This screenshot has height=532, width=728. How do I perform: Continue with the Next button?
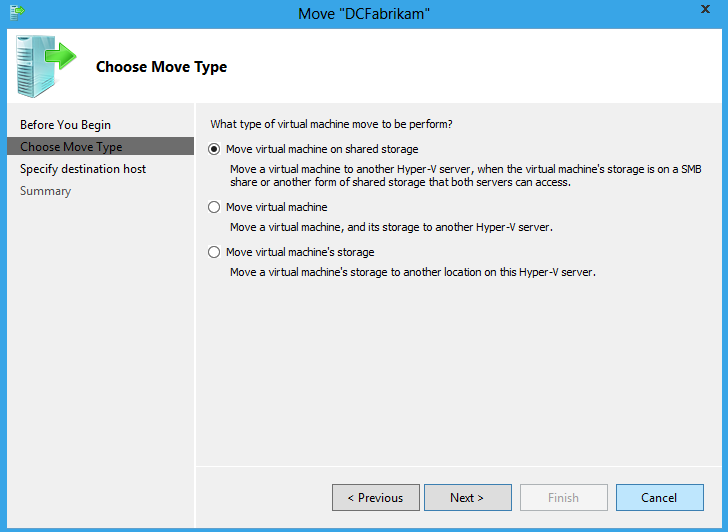tap(468, 498)
